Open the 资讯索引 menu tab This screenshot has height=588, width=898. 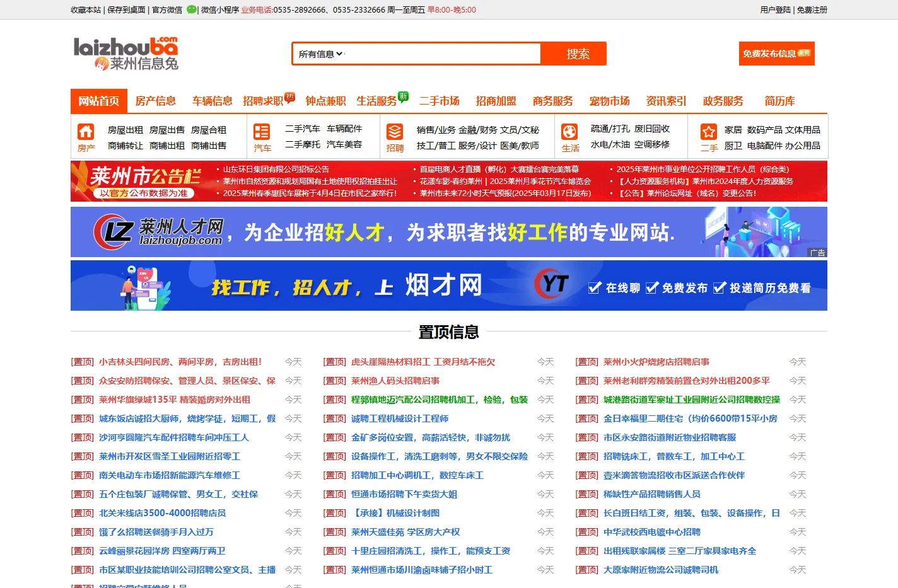tap(667, 101)
